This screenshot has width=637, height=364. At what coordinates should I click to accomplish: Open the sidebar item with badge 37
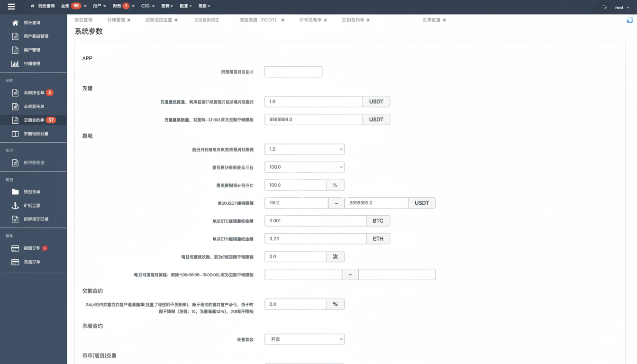click(34, 120)
